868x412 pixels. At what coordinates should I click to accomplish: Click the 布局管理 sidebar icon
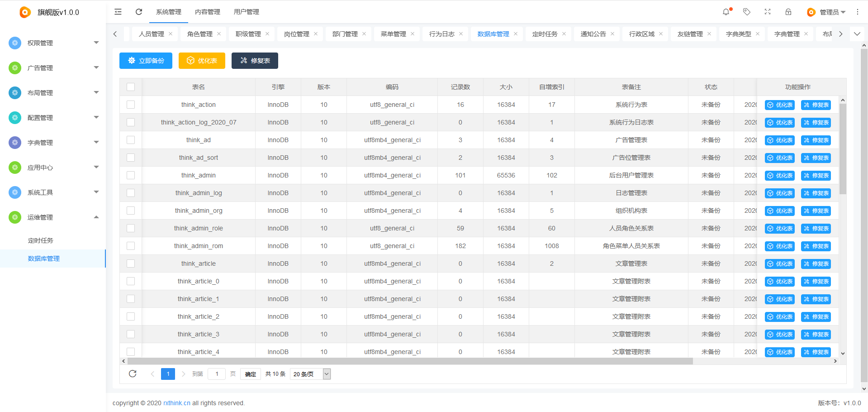coord(15,92)
